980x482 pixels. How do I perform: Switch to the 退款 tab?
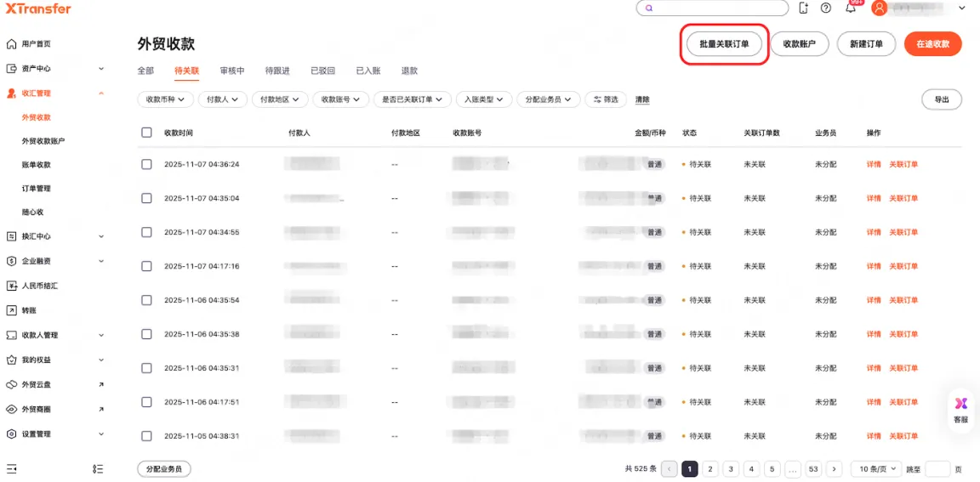pos(409,71)
